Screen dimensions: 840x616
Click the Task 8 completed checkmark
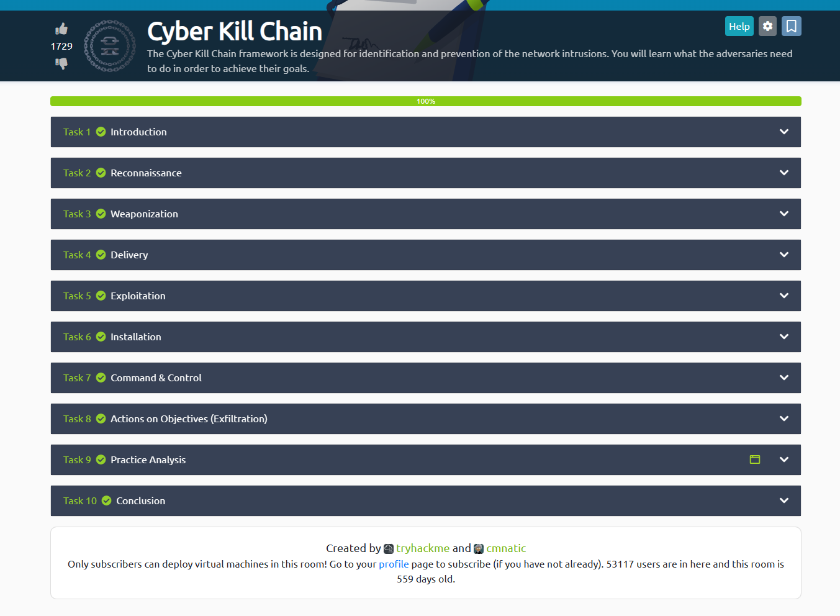(101, 419)
